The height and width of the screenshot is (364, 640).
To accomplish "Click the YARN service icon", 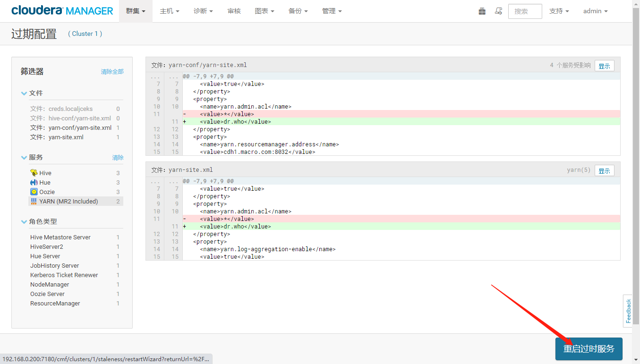I will pos(34,201).
